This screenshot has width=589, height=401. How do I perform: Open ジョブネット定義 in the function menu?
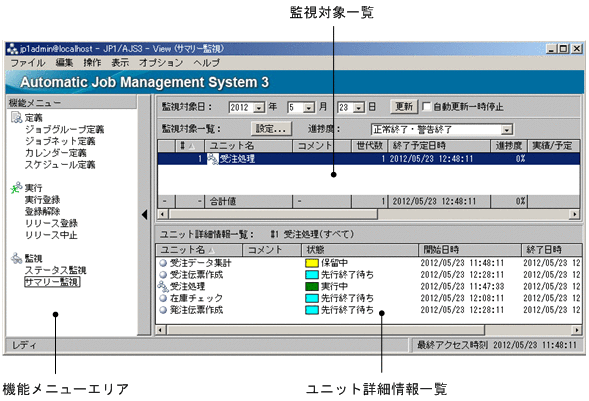(60, 141)
